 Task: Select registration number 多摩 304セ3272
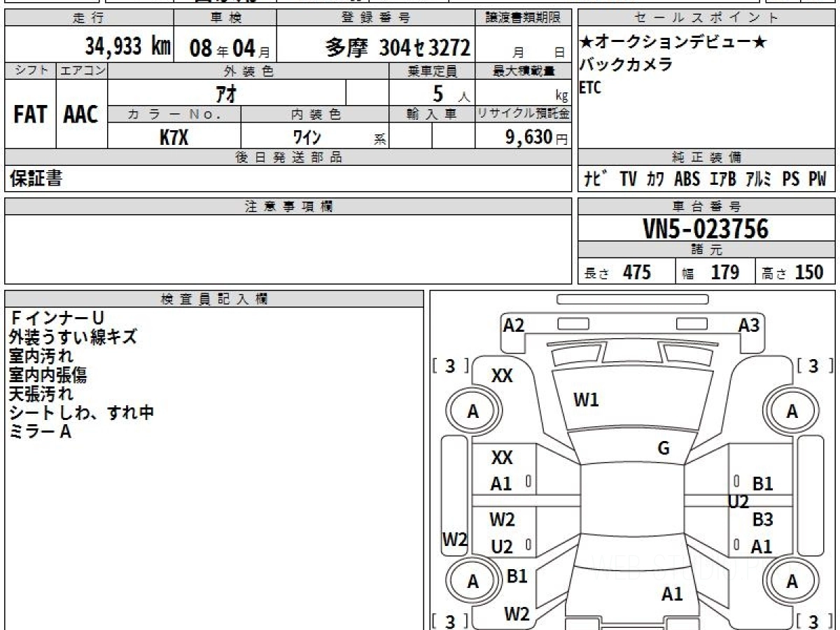pos(398,48)
